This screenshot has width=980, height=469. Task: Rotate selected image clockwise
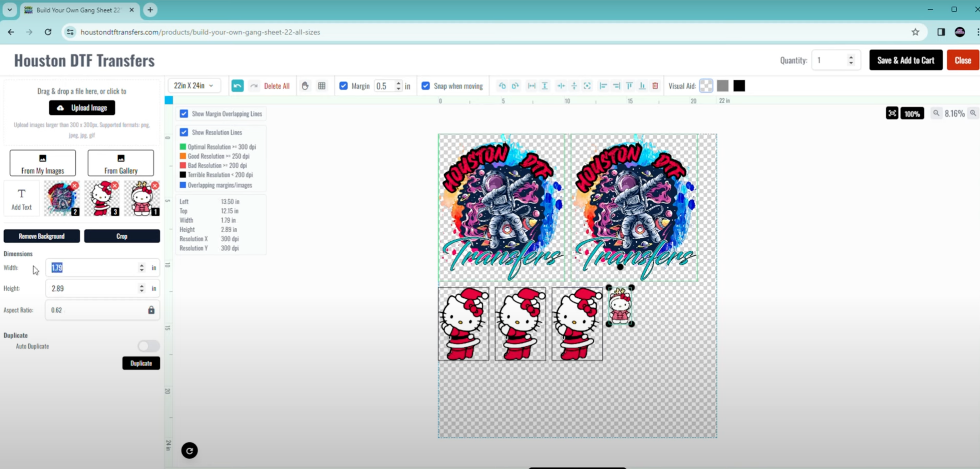[x=515, y=86]
